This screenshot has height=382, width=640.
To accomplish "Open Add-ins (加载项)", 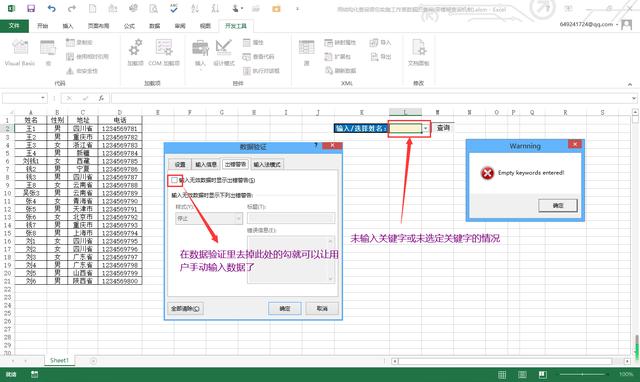I will tap(136, 53).
